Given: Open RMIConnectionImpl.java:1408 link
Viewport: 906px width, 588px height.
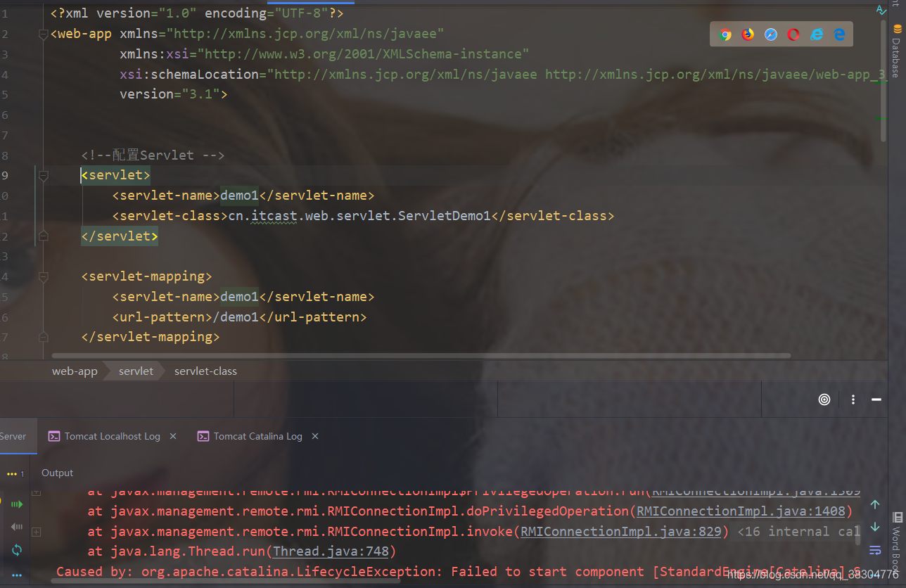Looking at the screenshot, I should pos(741,511).
